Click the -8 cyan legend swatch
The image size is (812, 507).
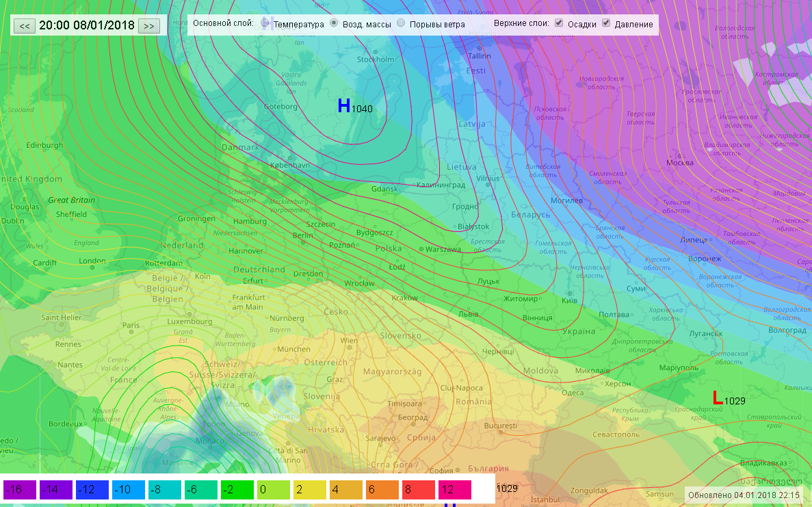165,489
